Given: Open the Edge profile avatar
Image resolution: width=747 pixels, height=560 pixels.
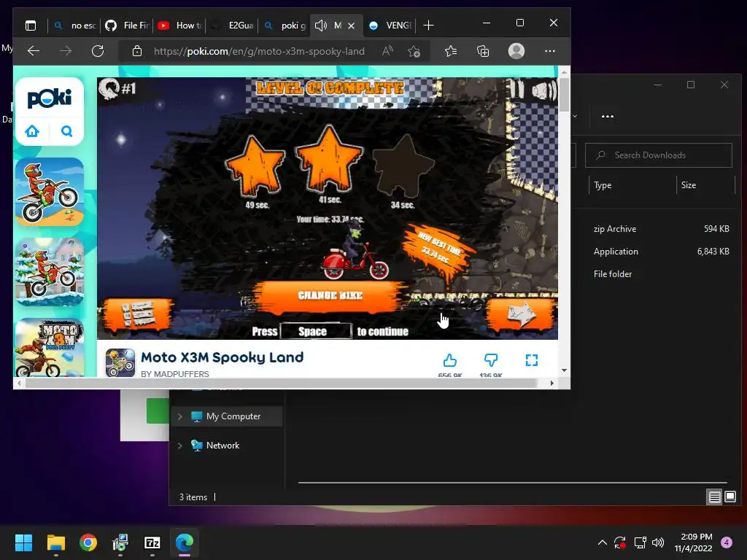Looking at the screenshot, I should pos(516,51).
